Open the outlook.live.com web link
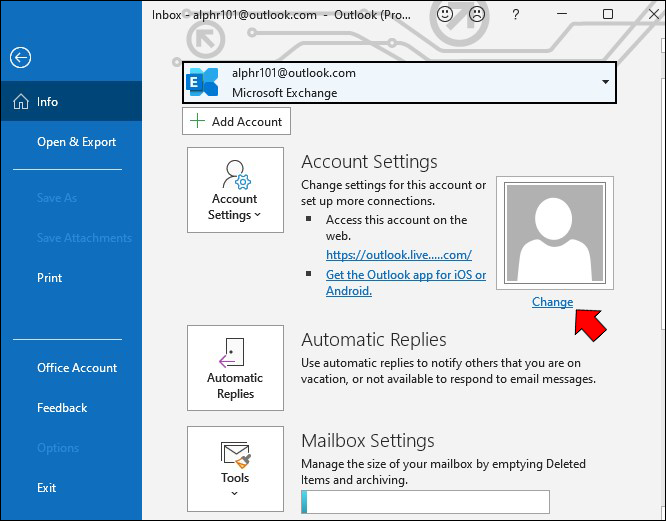Viewport: 666px width, 521px height. coord(399,255)
